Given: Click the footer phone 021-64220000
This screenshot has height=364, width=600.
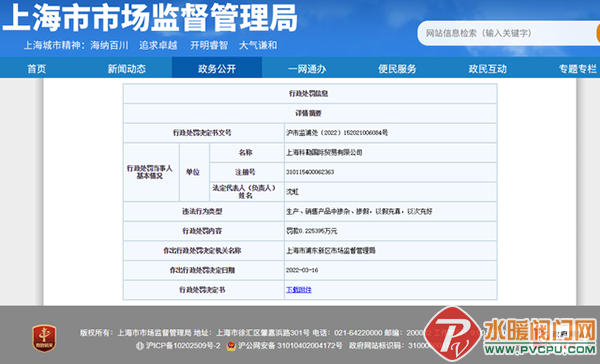Looking at the screenshot, I should pos(358,333).
